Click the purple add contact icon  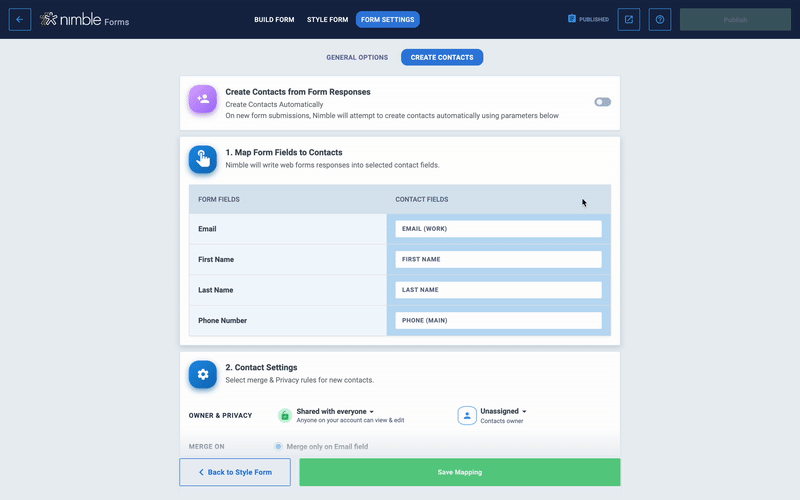click(203, 99)
